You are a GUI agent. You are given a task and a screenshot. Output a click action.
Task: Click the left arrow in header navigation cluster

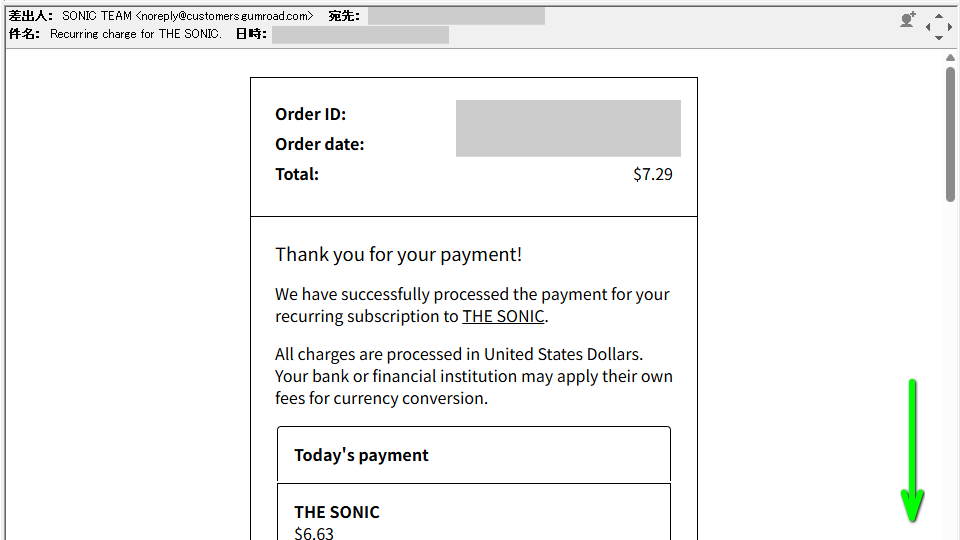pyautogui.click(x=928, y=27)
